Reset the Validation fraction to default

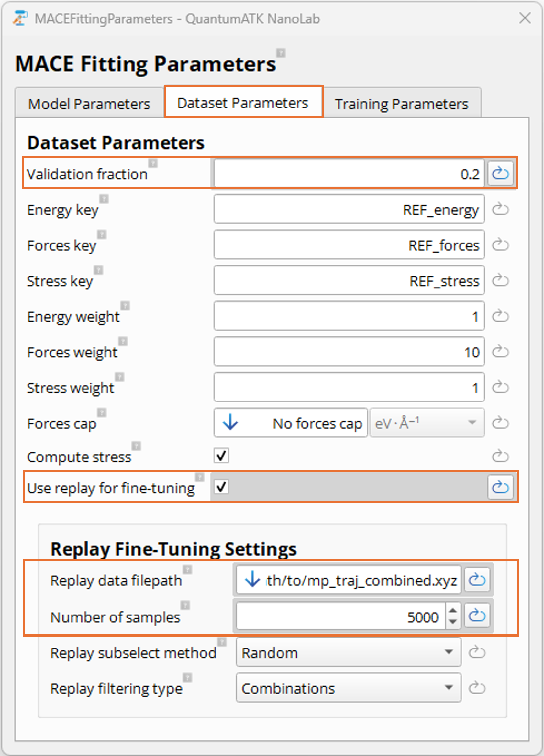point(500,173)
